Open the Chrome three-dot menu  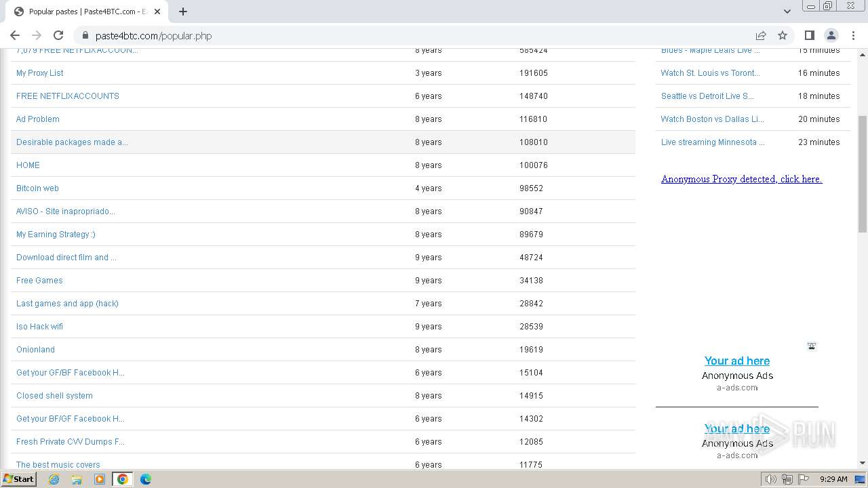point(852,35)
